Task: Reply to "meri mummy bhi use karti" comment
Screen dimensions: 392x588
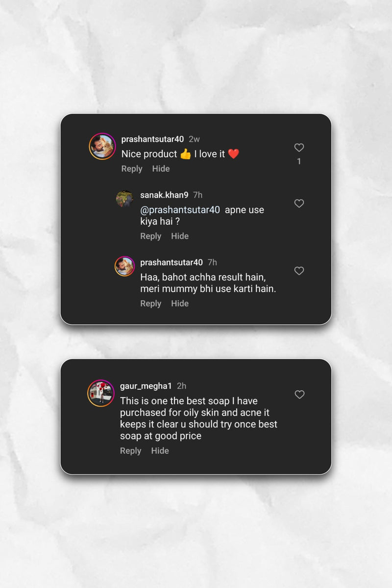Action: (150, 304)
